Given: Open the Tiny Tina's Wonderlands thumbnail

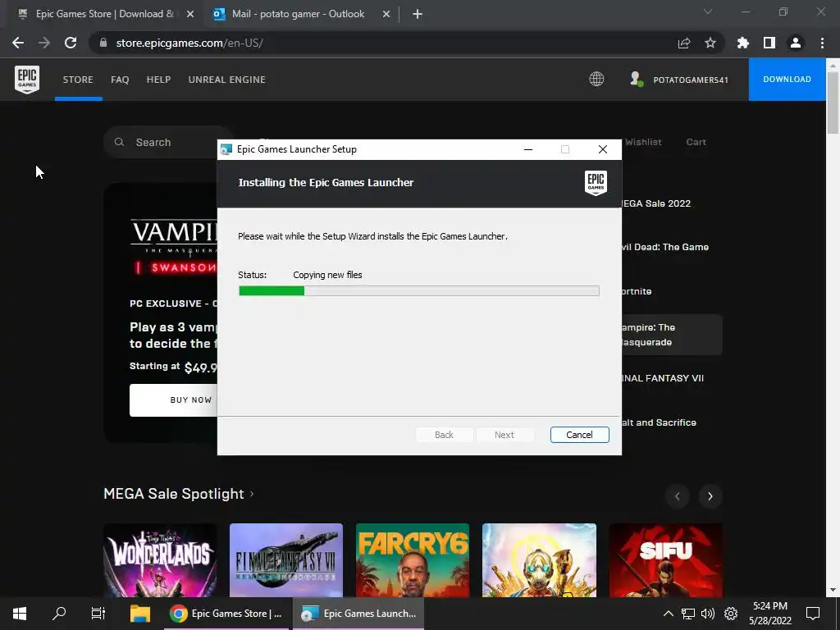Looking at the screenshot, I should (160, 560).
